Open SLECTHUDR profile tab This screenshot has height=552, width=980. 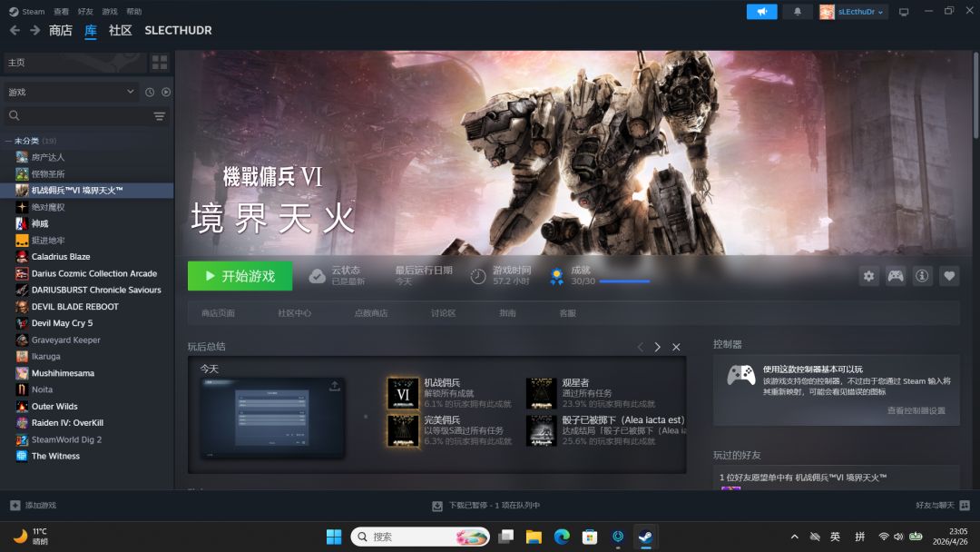178,30
